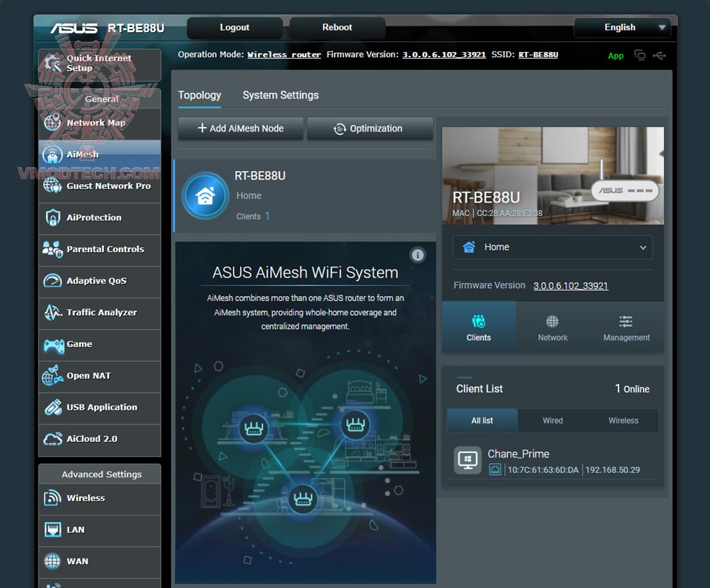Image resolution: width=710 pixels, height=588 pixels.
Task: Click the RT-BE88U node name in topology
Action: pyautogui.click(x=260, y=176)
